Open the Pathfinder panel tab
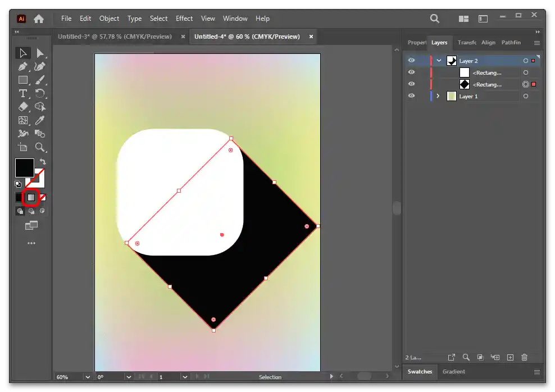Viewport: 555px width, 392px height. tap(511, 43)
